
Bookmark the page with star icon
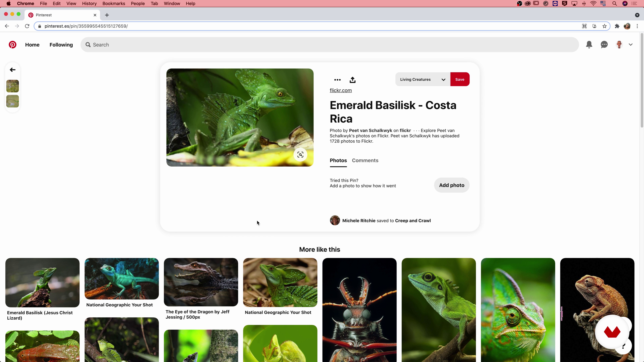coord(604,26)
